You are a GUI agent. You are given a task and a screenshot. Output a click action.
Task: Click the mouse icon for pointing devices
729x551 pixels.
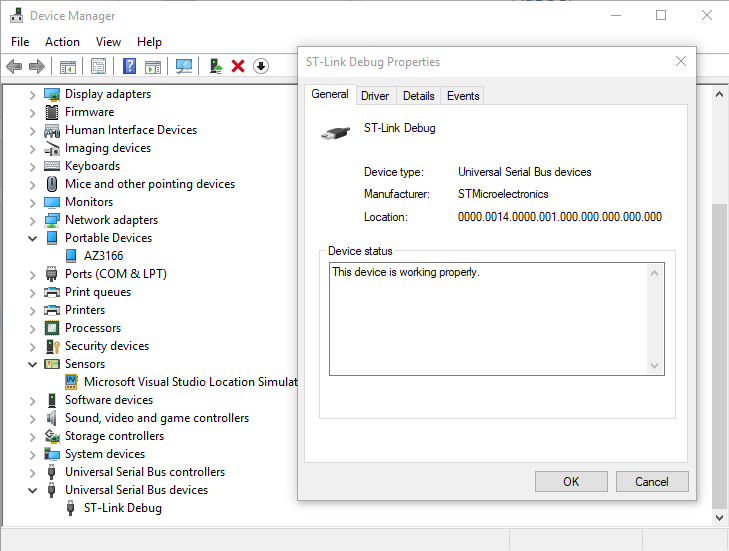52,184
